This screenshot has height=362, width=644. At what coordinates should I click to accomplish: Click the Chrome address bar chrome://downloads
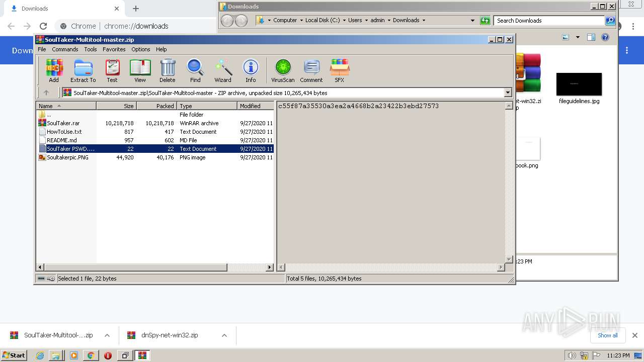[x=136, y=26]
